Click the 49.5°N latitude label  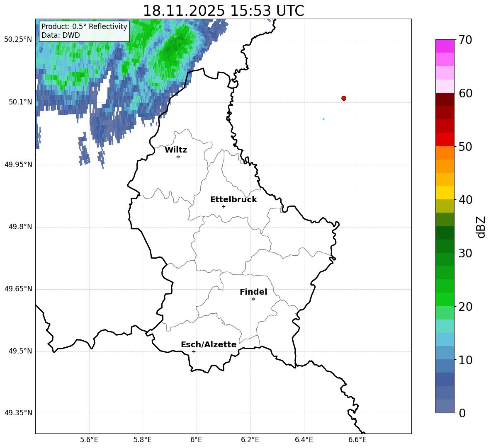click(20, 351)
